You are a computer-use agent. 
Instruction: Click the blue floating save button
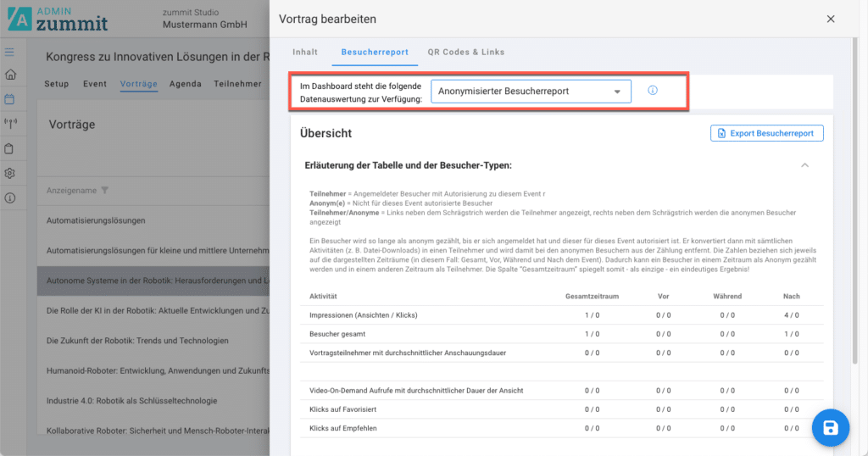(830, 428)
